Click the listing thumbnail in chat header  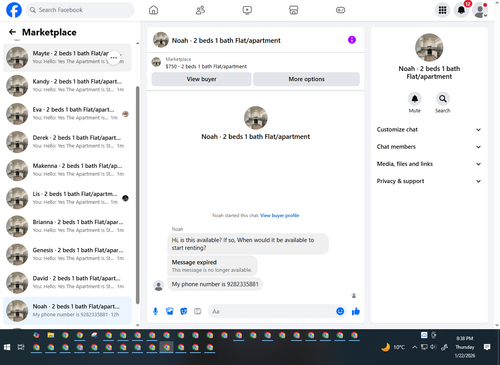(x=161, y=40)
